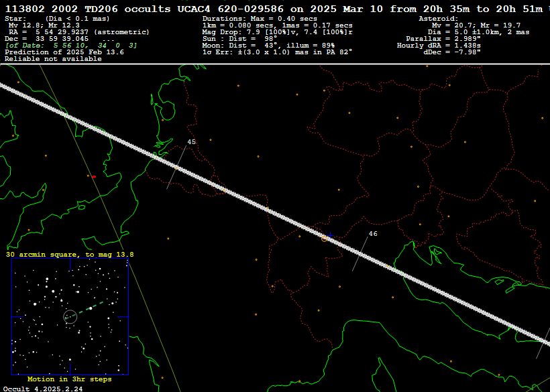Click the '1km = 0.080 secs' conversion line
This screenshot has width=550, height=392.
278,25
